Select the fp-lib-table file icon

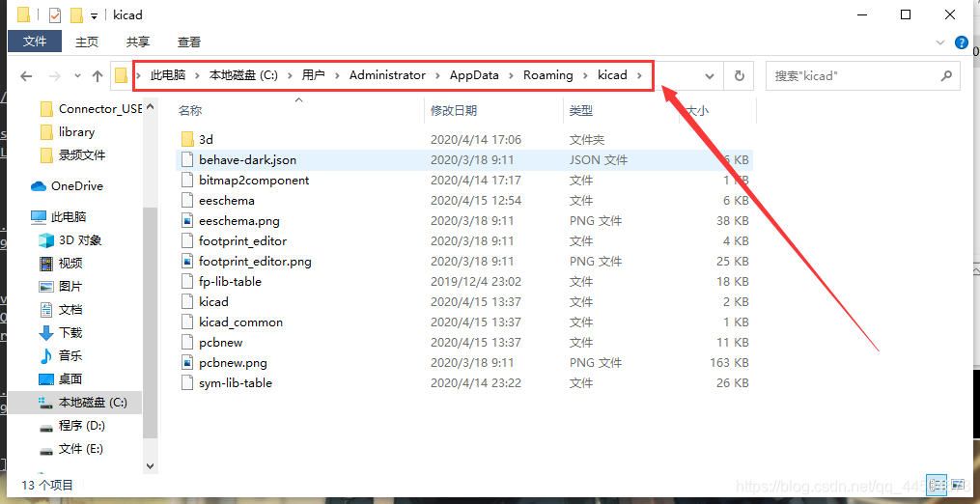click(x=187, y=281)
